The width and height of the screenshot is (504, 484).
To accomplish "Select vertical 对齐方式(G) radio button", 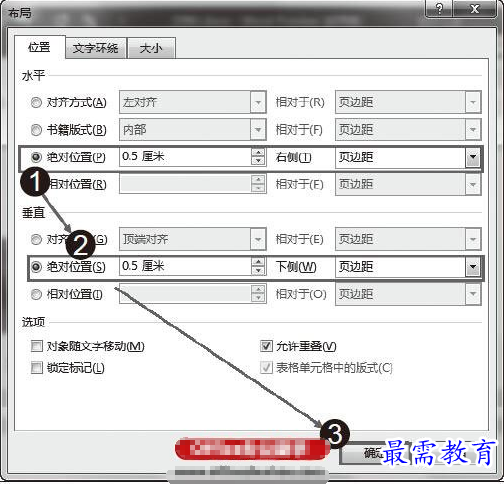I will (x=36, y=239).
